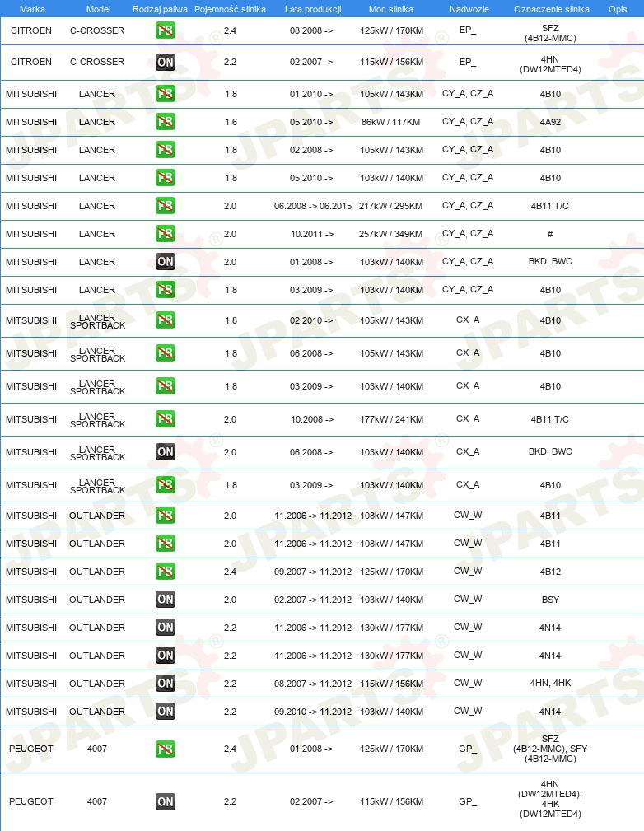Click the diesel ON icon for Citroen C-Crosser 2.2
Viewport: 644px width, 831px height.
point(166,62)
